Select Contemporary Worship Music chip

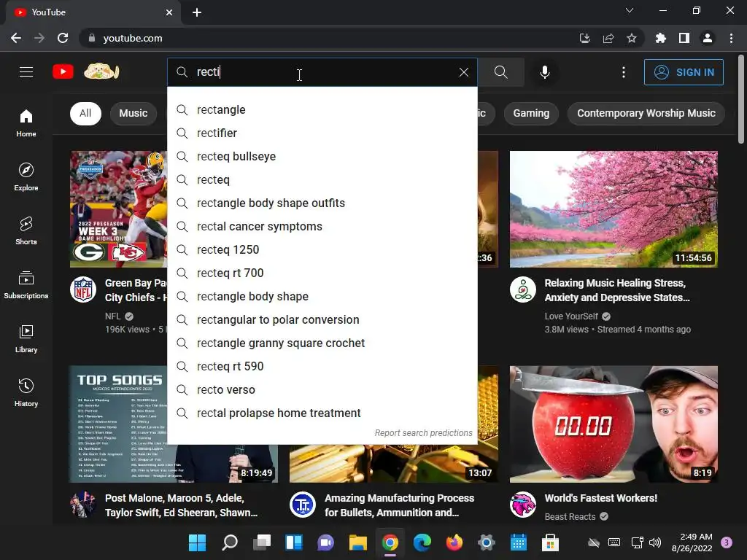click(646, 113)
